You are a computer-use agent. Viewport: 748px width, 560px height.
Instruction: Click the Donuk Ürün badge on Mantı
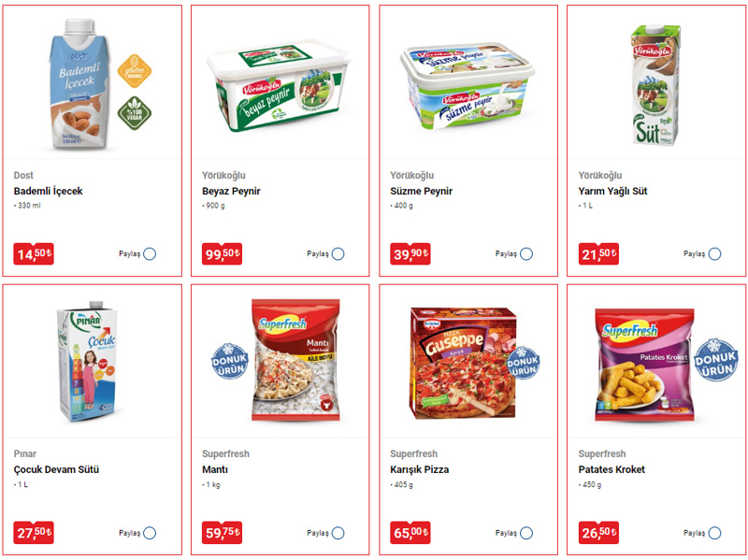pos(230,361)
